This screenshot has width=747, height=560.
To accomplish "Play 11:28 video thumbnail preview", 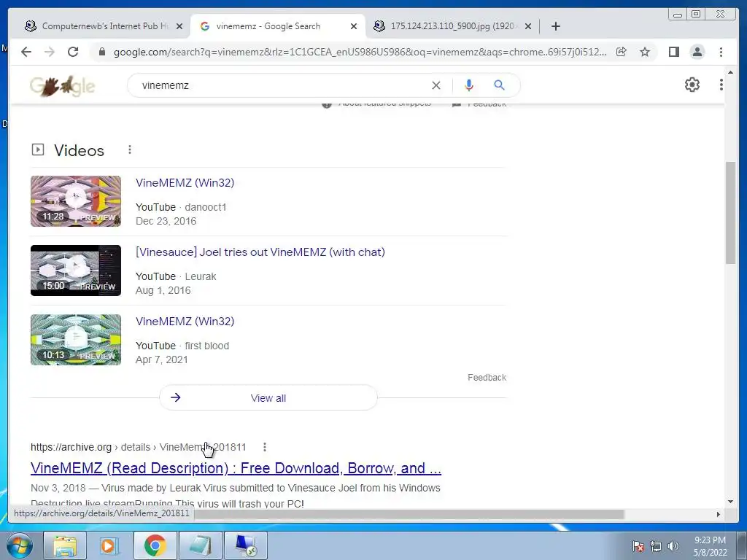I will (76, 201).
